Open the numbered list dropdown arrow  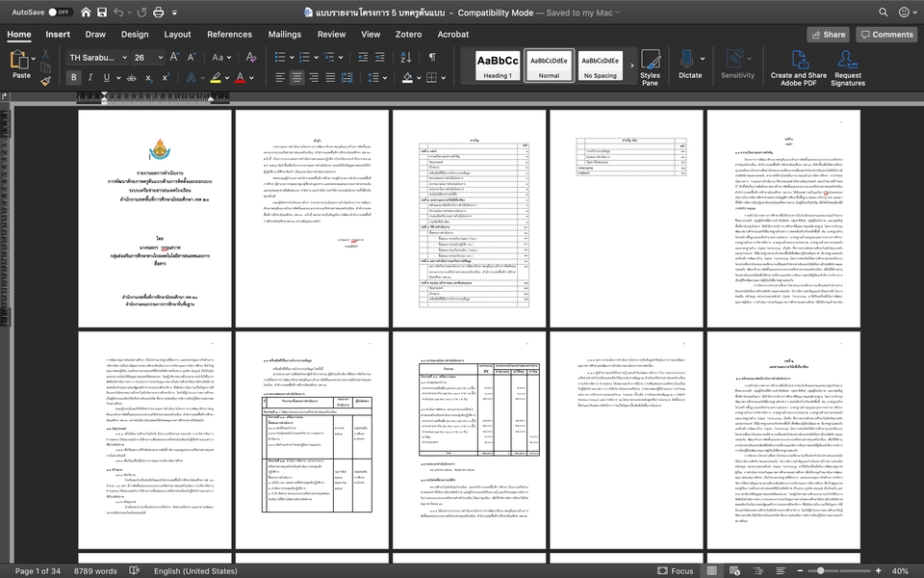click(317, 57)
